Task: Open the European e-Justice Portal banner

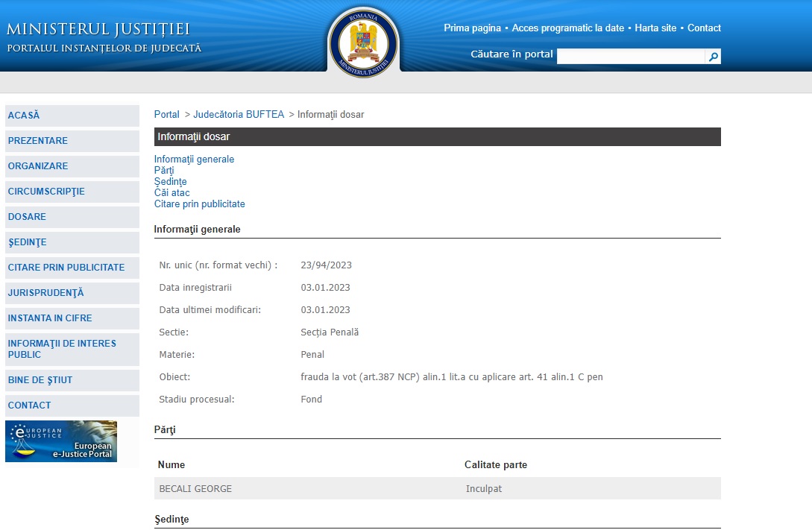Action: click(x=61, y=441)
